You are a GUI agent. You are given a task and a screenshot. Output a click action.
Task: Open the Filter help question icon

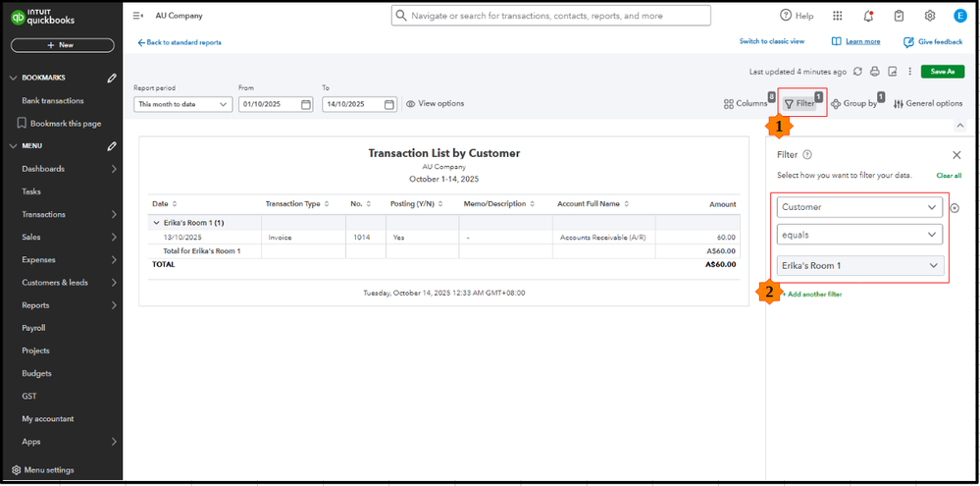pyautogui.click(x=807, y=154)
